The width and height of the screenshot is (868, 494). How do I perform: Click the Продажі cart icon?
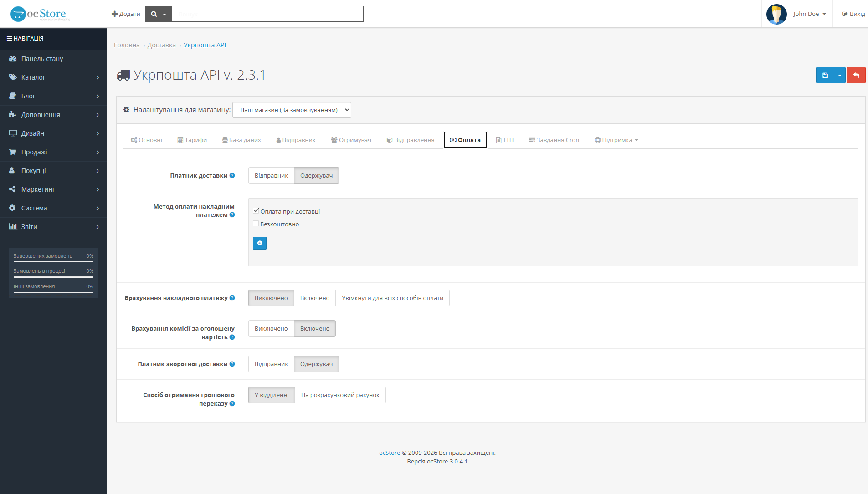tap(13, 152)
